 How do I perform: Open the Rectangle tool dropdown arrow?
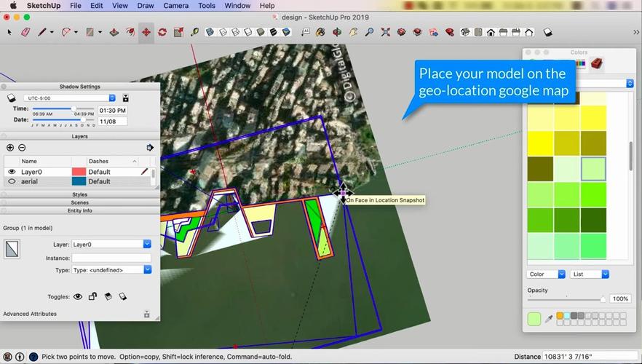point(100,32)
